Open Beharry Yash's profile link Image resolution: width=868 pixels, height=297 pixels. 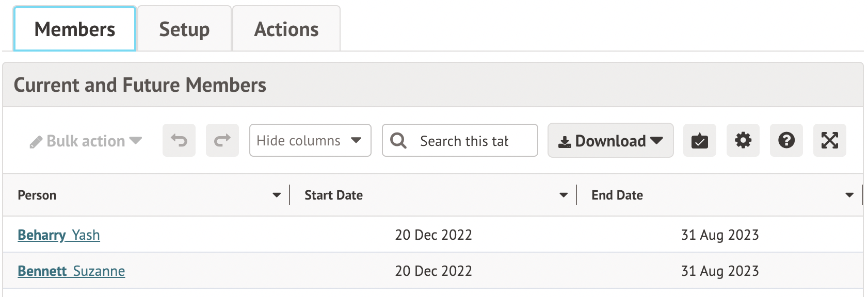(x=59, y=235)
